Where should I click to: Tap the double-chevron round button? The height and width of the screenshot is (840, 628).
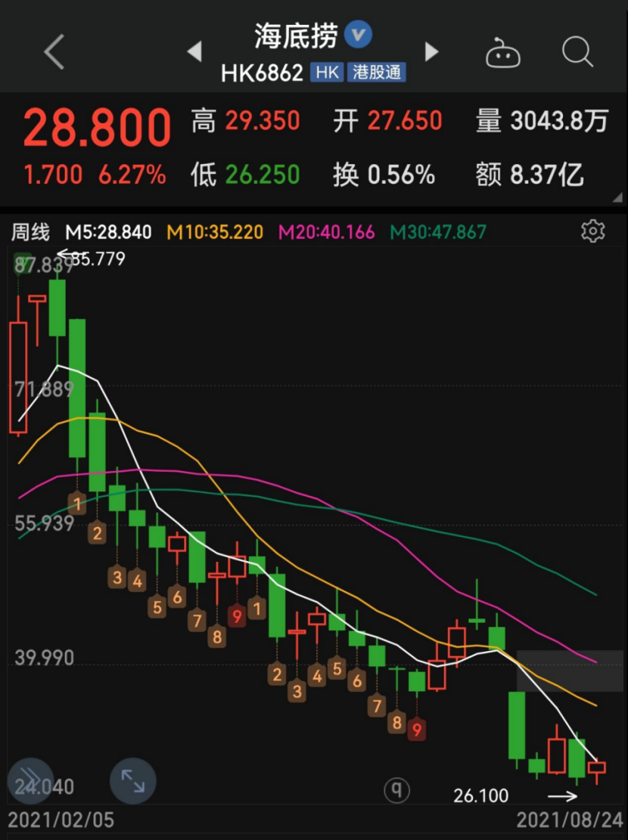[30, 780]
